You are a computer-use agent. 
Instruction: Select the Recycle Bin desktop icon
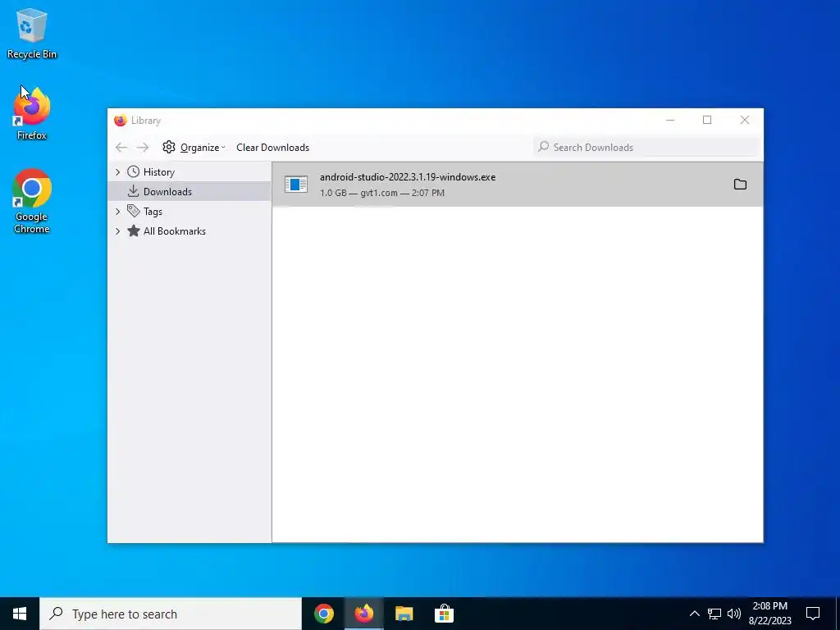pos(32,33)
